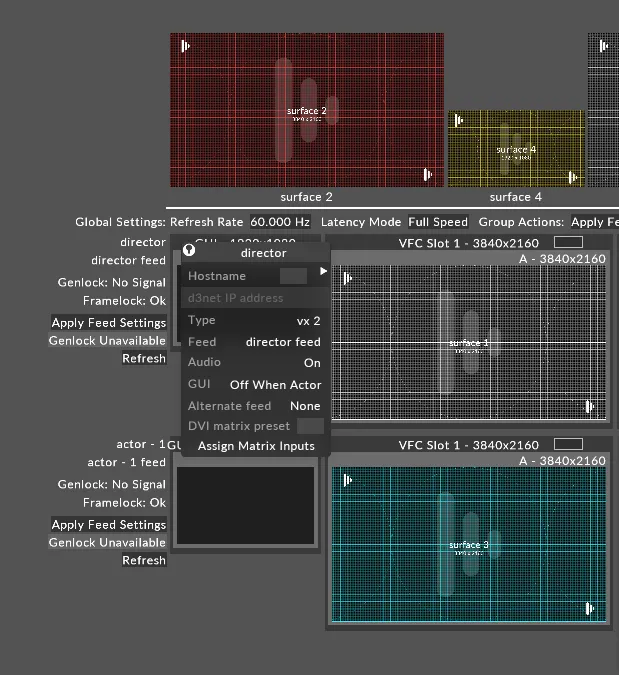619x675 pixels.
Task: Click the logo at surface 2 bottom-right corner
Action: pyautogui.click(x=429, y=174)
